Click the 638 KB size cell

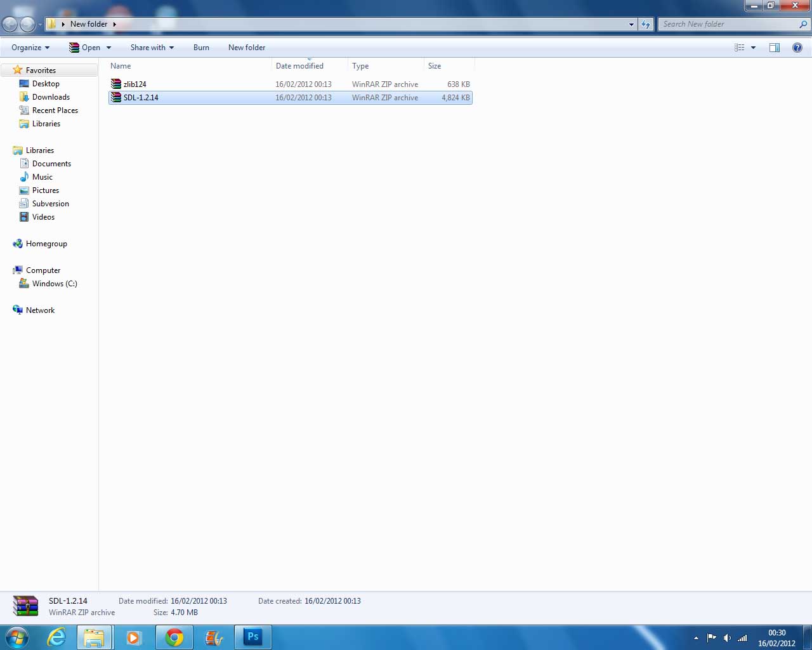[459, 84]
